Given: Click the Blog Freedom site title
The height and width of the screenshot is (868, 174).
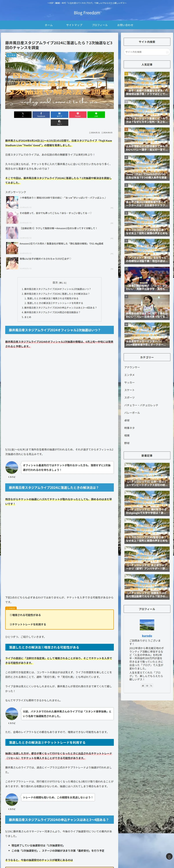Looking at the screenshot, I should pyautogui.click(x=87, y=13).
